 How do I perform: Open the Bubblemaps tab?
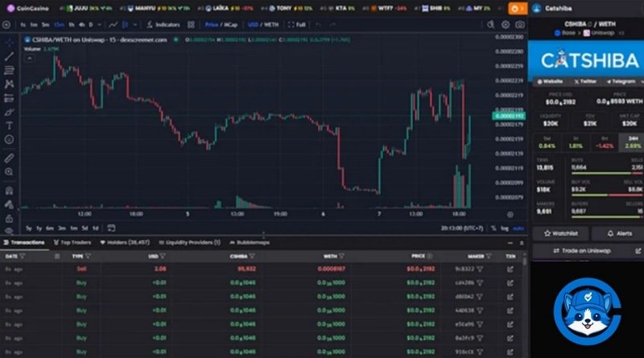250,243
